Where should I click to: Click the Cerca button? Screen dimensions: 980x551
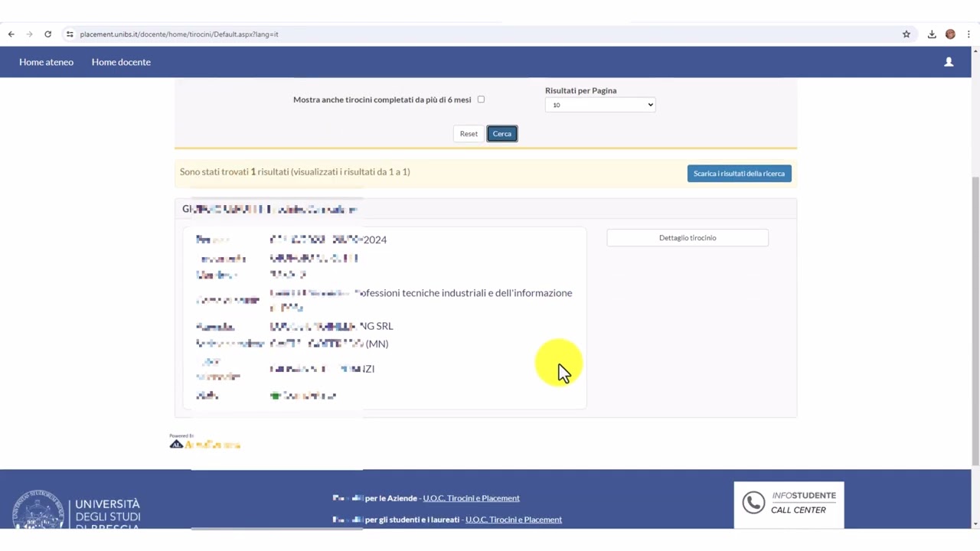pyautogui.click(x=502, y=134)
